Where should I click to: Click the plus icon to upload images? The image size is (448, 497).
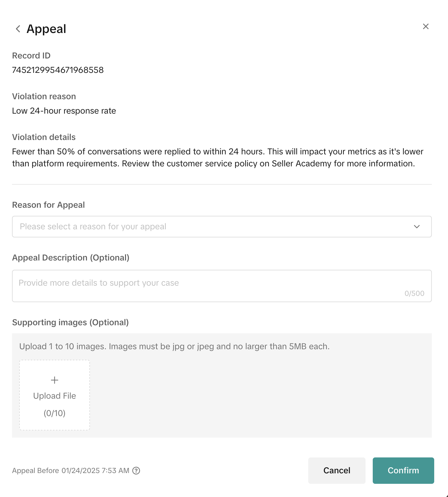click(x=55, y=380)
